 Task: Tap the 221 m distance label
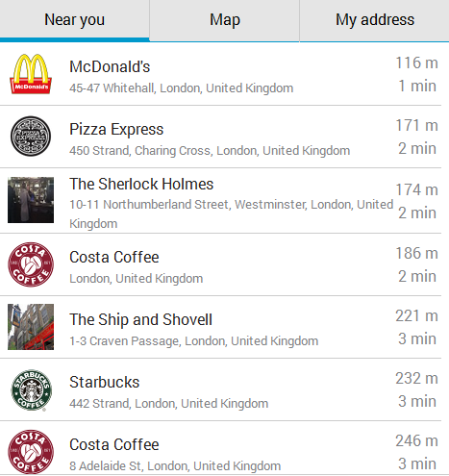click(x=416, y=315)
